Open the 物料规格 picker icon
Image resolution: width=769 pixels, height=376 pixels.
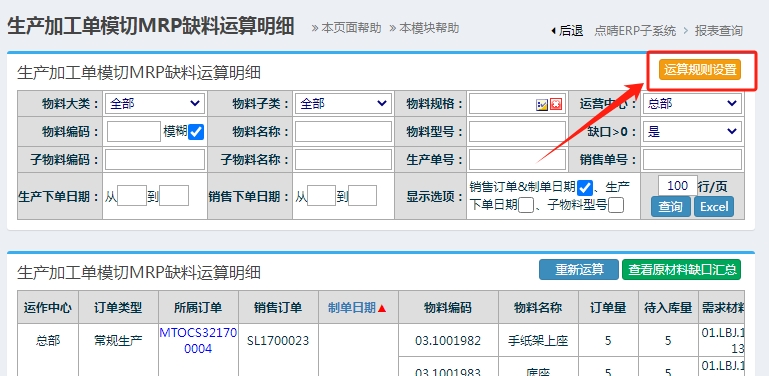pos(541,104)
